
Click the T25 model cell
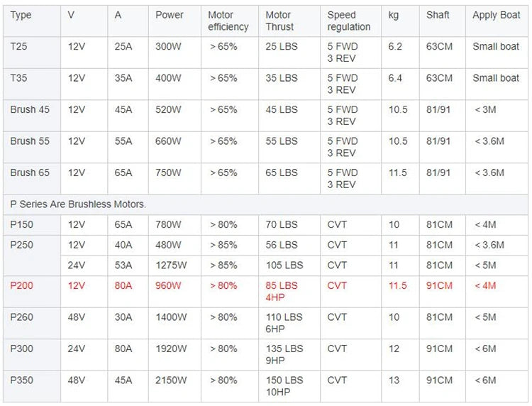coord(20,46)
